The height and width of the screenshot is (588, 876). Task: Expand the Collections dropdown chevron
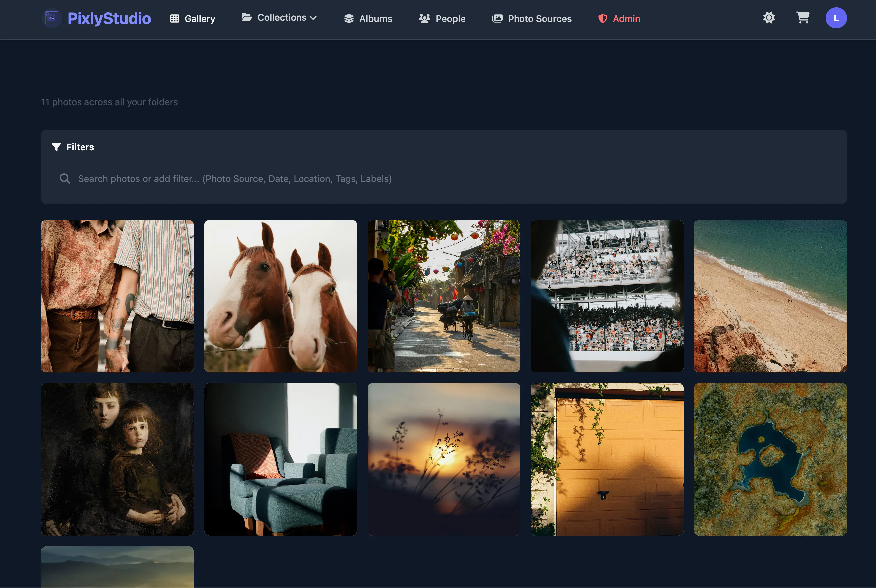click(313, 18)
